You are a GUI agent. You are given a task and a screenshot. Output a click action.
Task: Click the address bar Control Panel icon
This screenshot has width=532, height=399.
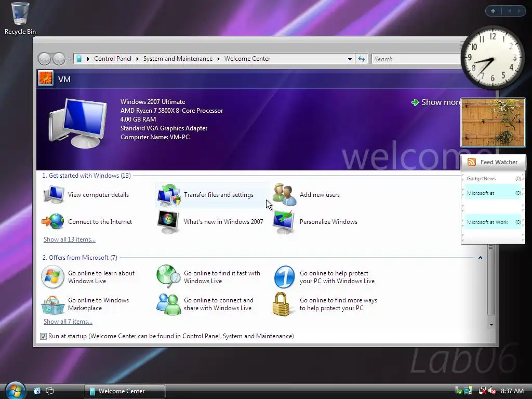tap(79, 59)
